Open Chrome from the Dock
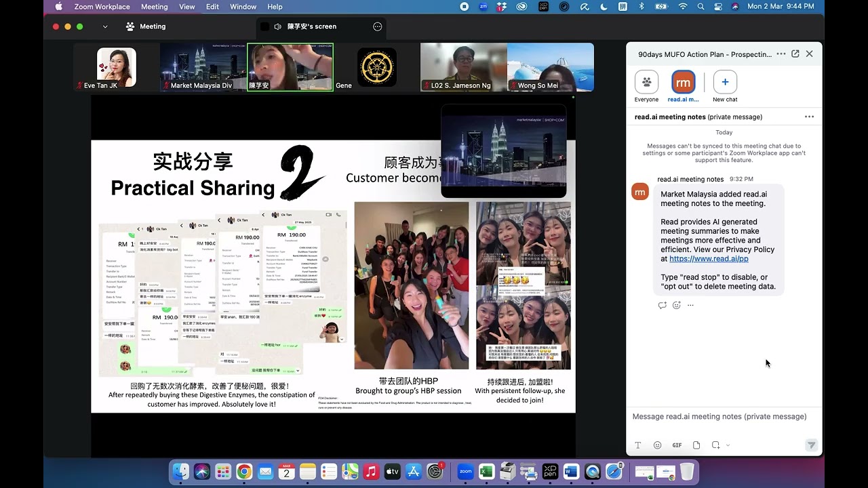The width and height of the screenshot is (868, 488). pyautogui.click(x=244, y=471)
